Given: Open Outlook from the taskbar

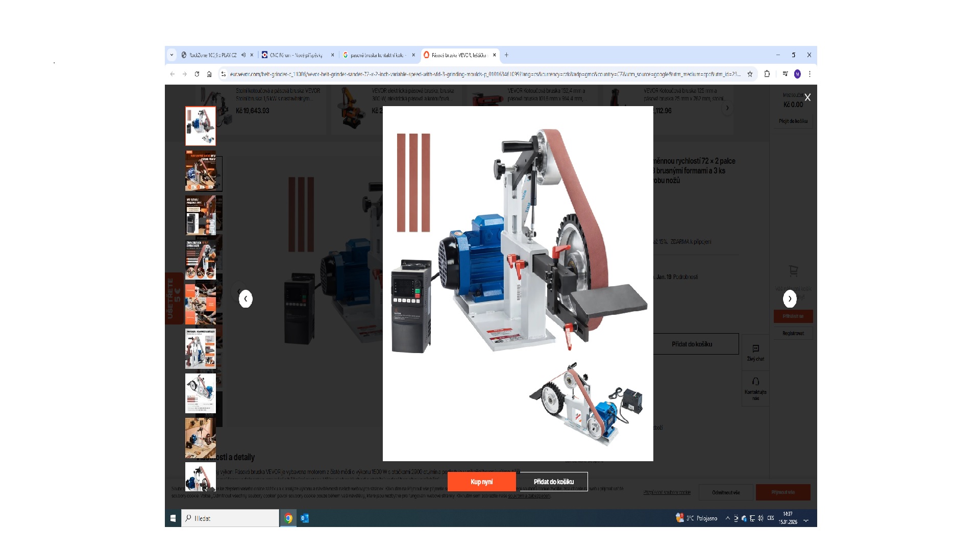Looking at the screenshot, I should (305, 518).
